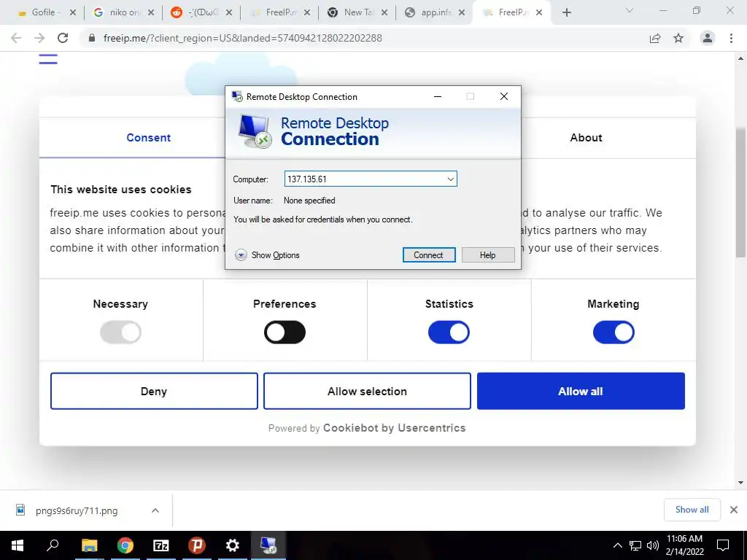Disable the Marketing cookies switch

[614, 332]
